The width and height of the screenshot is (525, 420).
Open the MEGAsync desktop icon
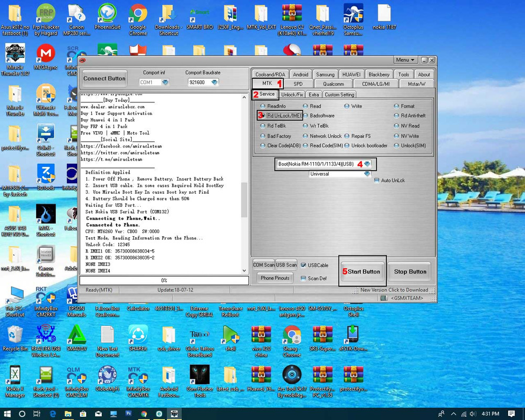pyautogui.click(x=46, y=57)
